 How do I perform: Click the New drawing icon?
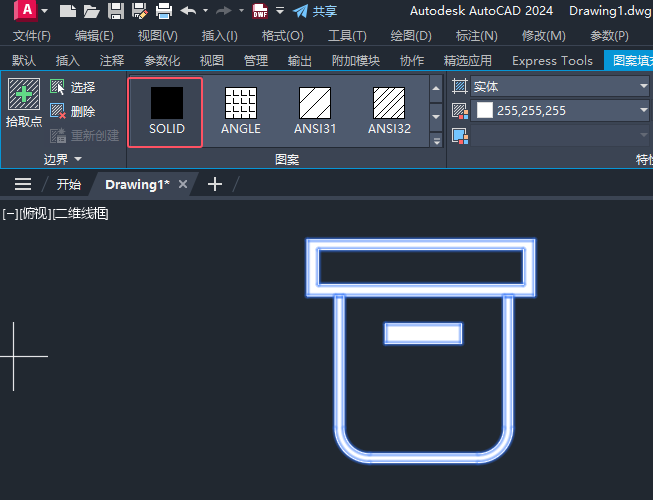click(x=67, y=11)
